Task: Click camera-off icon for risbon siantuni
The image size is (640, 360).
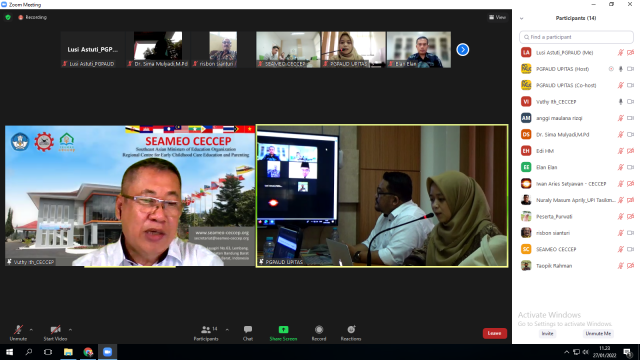Action: click(631, 233)
